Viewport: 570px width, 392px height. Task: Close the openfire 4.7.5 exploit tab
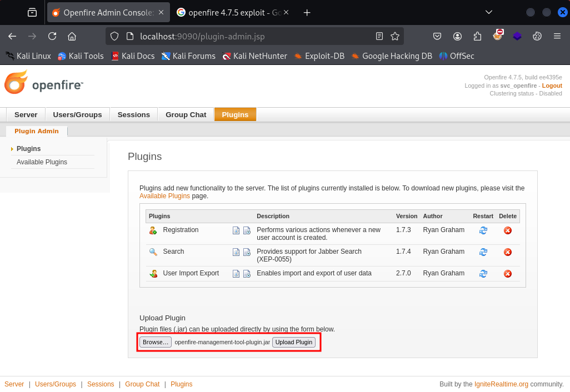click(x=286, y=12)
